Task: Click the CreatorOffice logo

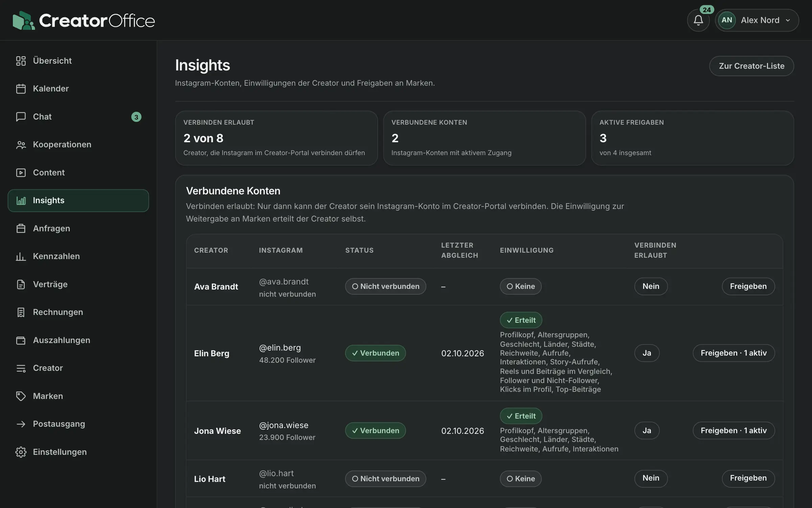Action: tap(84, 20)
